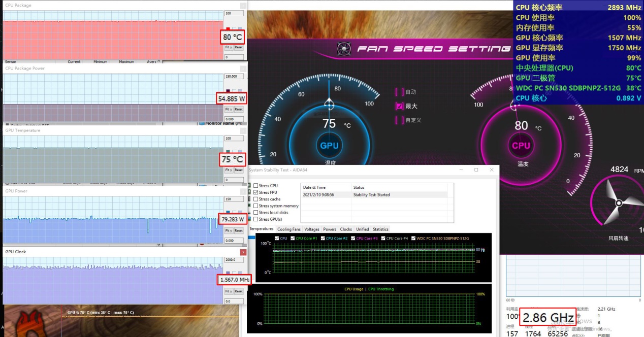Click the 80 °C CPU Package reading

coord(233,37)
